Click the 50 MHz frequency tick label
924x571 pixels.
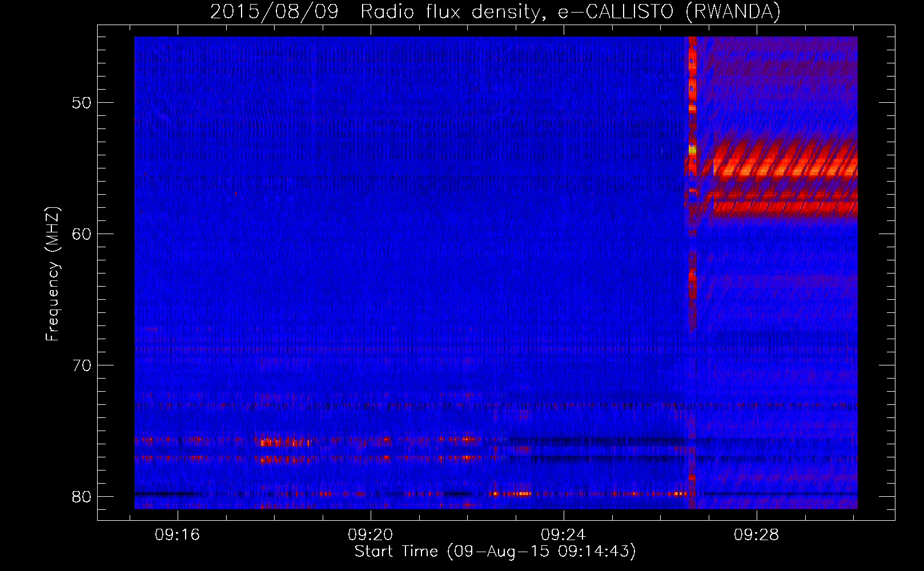pyautogui.click(x=82, y=103)
